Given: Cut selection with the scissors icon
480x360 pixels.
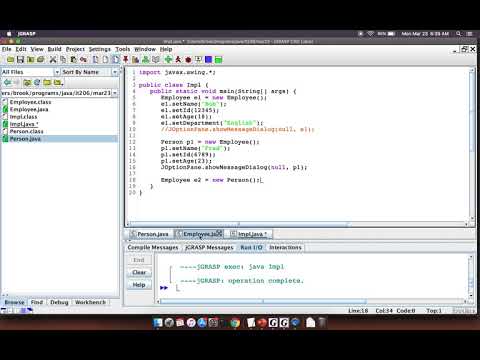Looking at the screenshot, I should pos(53,60).
